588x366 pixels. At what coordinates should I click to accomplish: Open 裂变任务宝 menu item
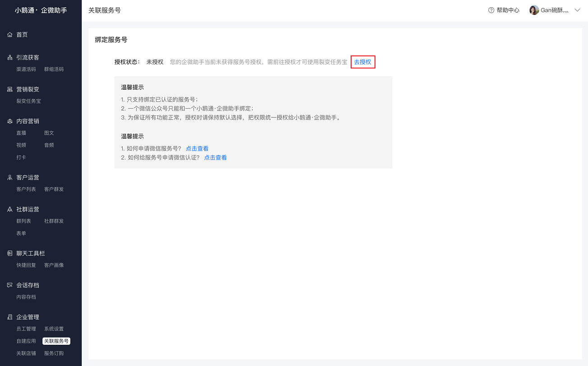click(x=28, y=101)
